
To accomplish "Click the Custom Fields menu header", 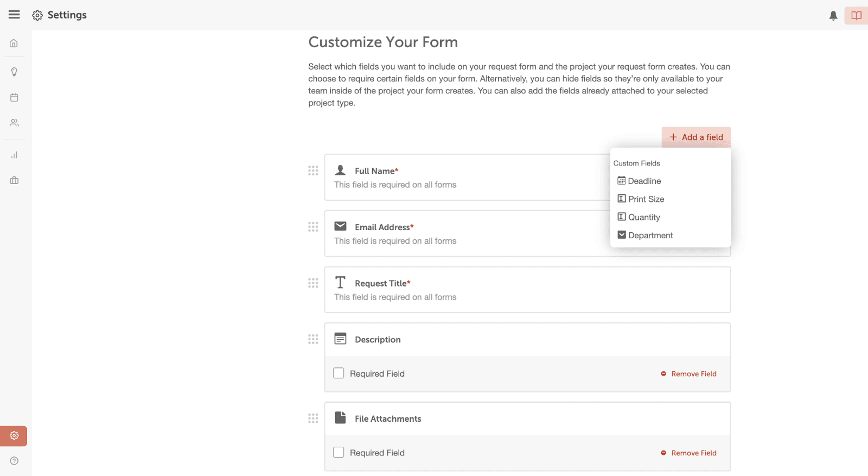I will (636, 163).
